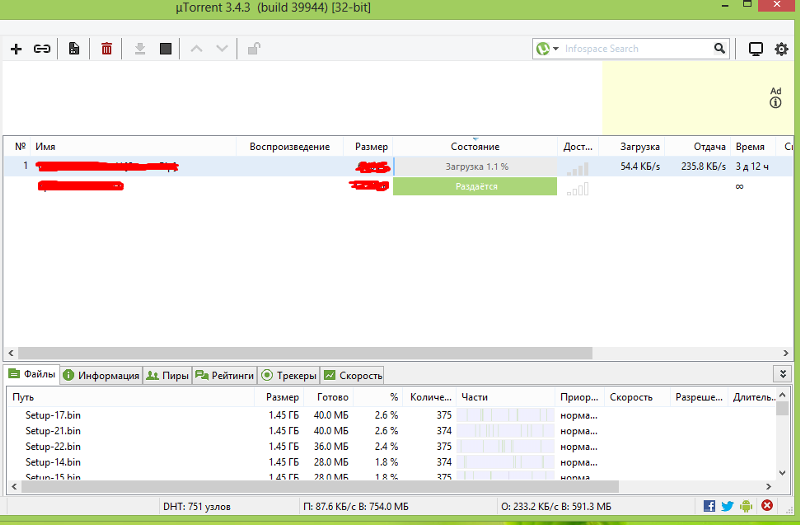Open remote access monitor icon
Viewport: 800px width, 525px height.
[x=756, y=49]
